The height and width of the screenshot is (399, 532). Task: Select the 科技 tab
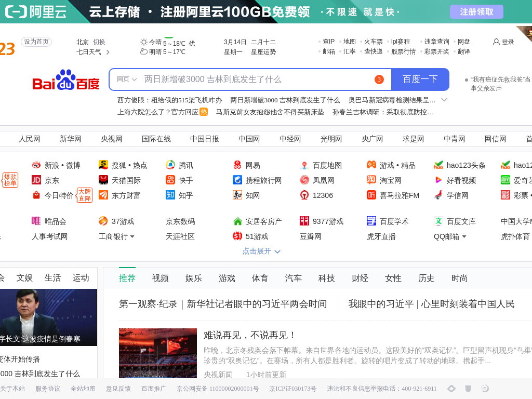coord(327,278)
